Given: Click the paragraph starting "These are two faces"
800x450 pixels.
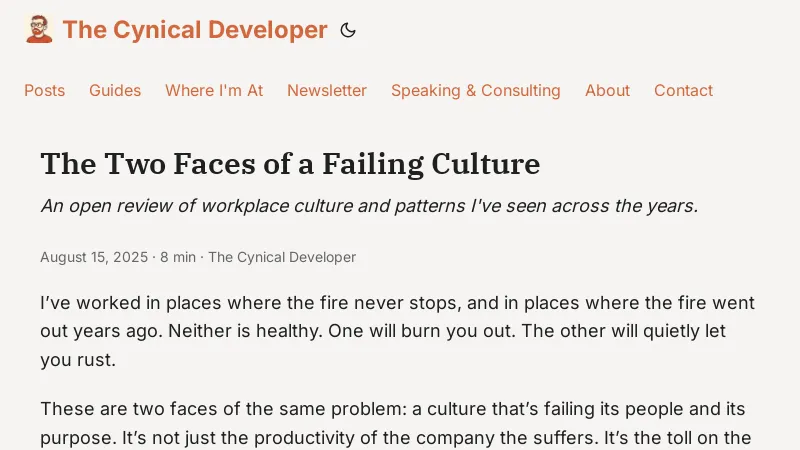Looking at the screenshot, I should coord(397,423).
